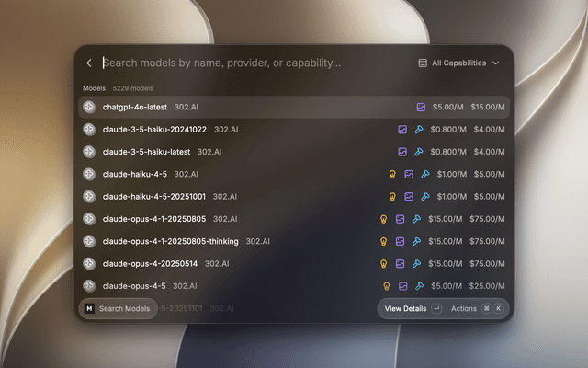Click the provider icon for claude-opus-4-5 row

pos(89,286)
